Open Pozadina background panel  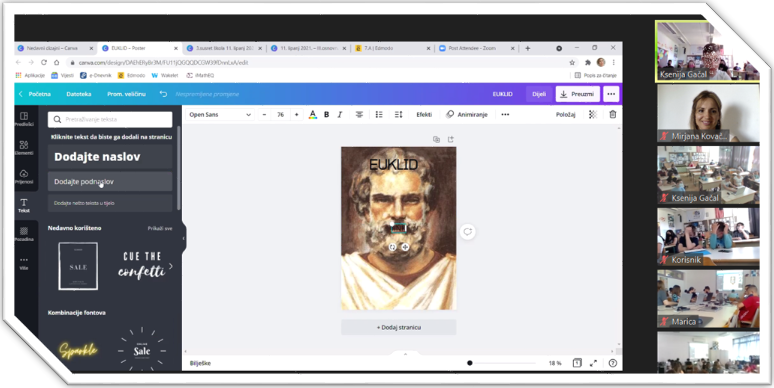[24, 234]
